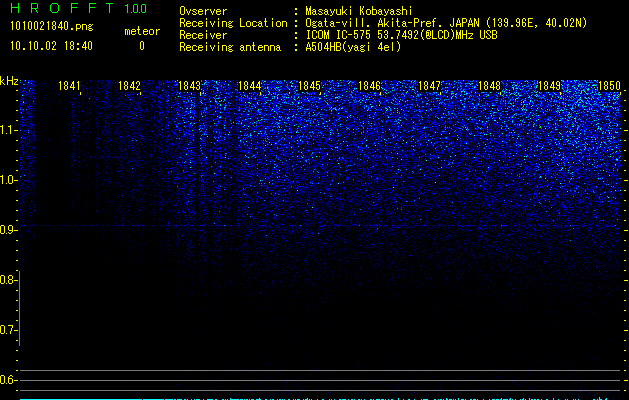The width and height of the screenshot is (629, 400).
Task: Click the HROFFT 1.0.0 title text
Action: [x=78, y=8]
